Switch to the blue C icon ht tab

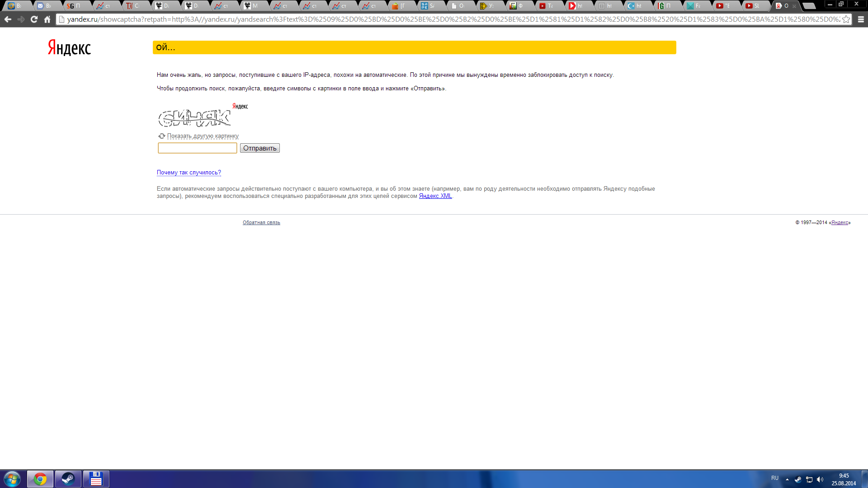point(635,6)
